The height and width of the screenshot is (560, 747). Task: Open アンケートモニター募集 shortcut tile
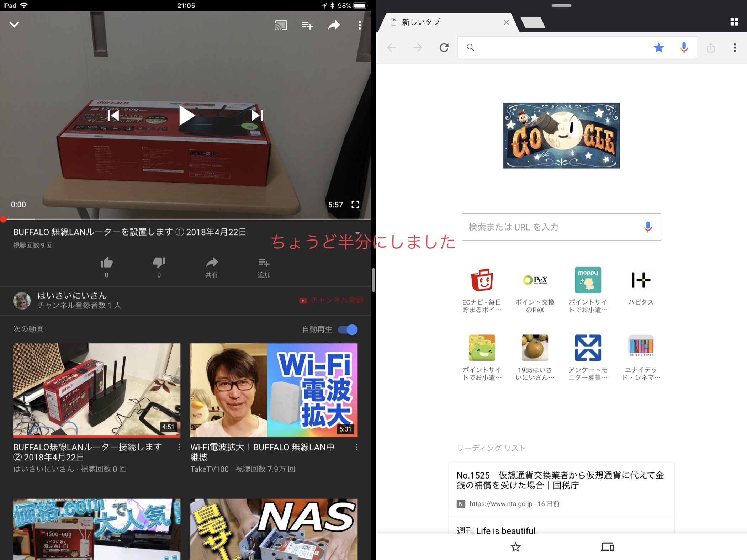point(588,358)
